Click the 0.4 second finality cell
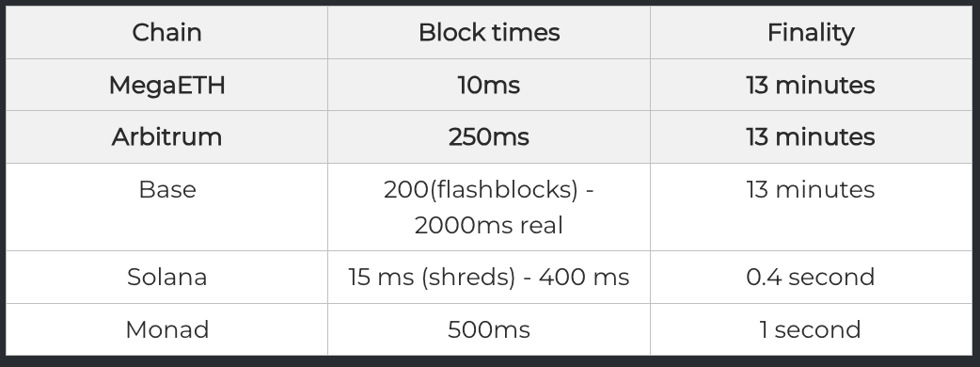Image resolution: width=980 pixels, height=367 pixels. tap(811, 277)
